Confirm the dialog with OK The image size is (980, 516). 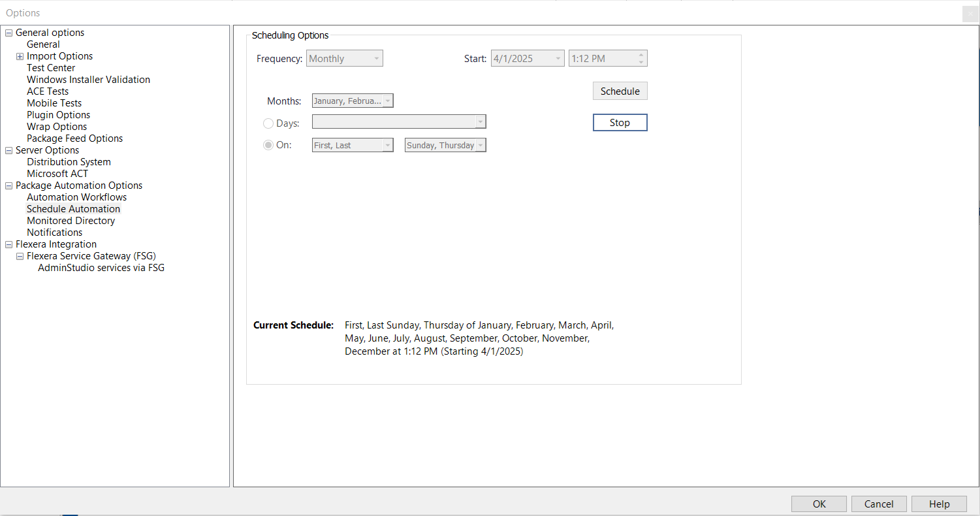tap(819, 504)
